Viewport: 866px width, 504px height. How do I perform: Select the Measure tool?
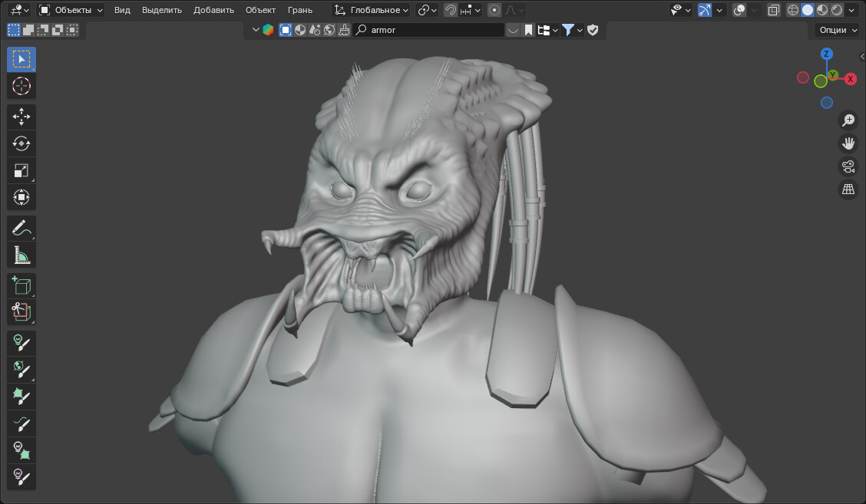click(x=21, y=255)
